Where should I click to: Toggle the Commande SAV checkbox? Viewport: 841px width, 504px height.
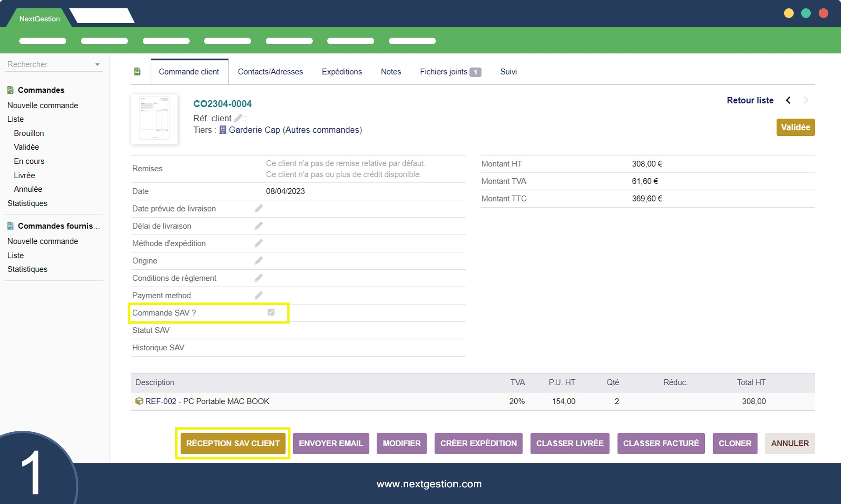tap(271, 312)
